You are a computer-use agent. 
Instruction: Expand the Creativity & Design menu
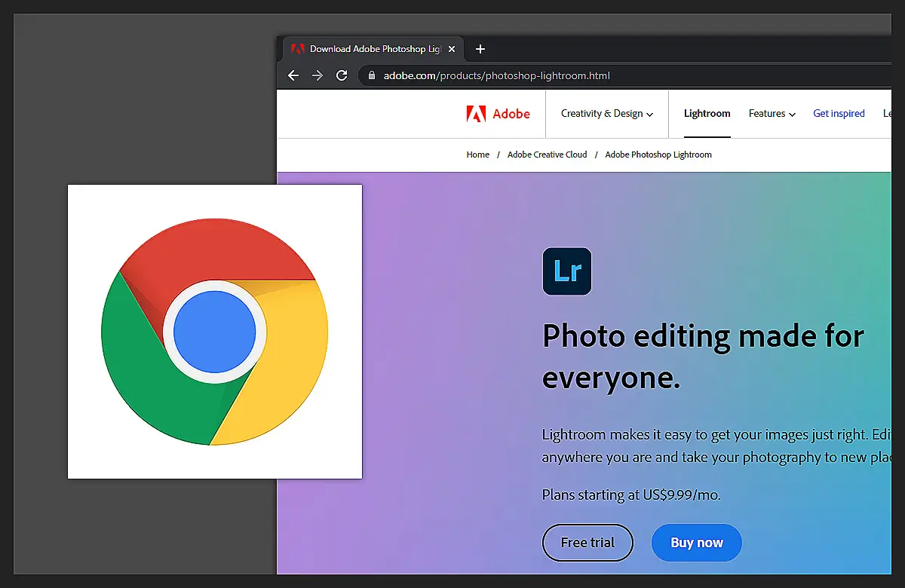(x=606, y=114)
